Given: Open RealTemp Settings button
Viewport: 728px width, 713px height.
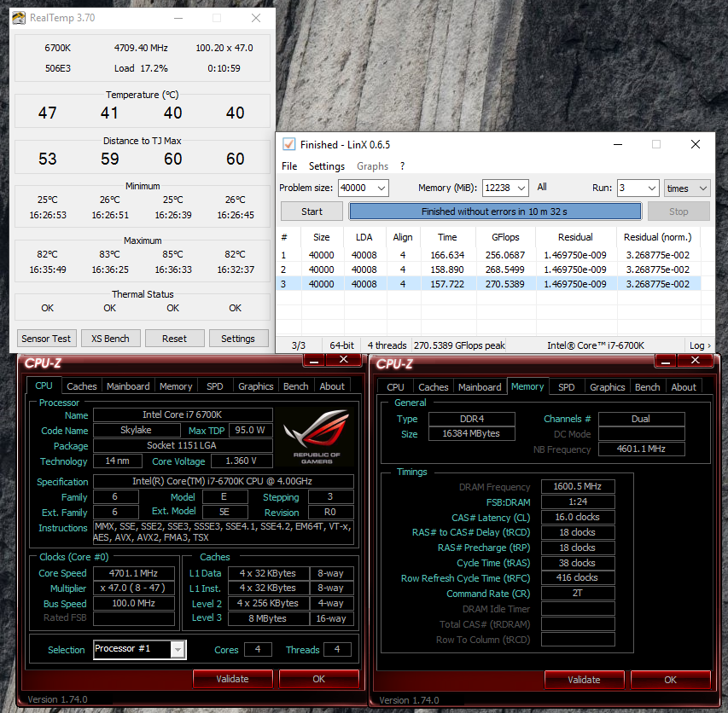Looking at the screenshot, I should point(238,339).
